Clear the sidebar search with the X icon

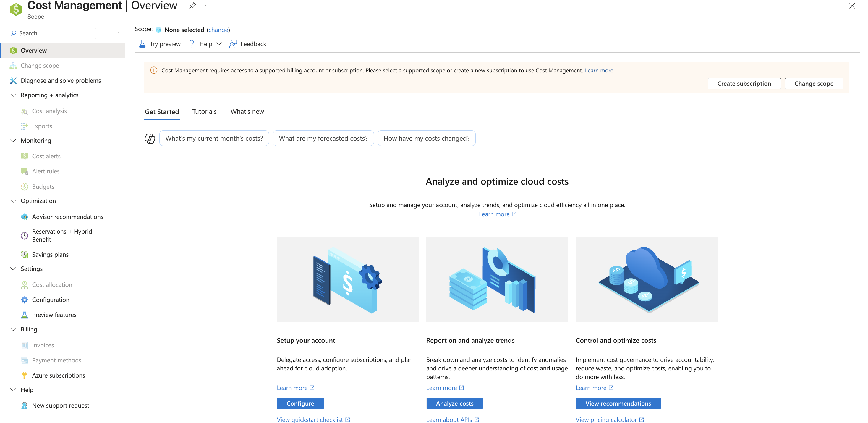point(104,33)
